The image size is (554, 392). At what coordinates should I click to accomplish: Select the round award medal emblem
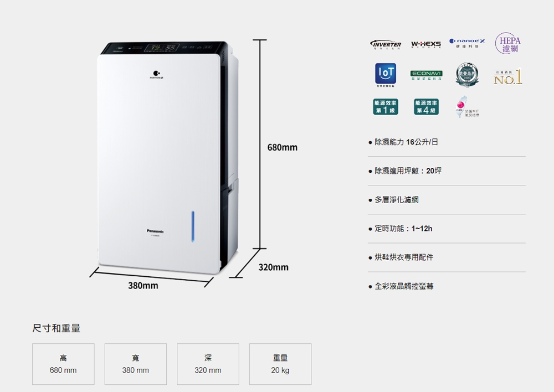(x=466, y=75)
